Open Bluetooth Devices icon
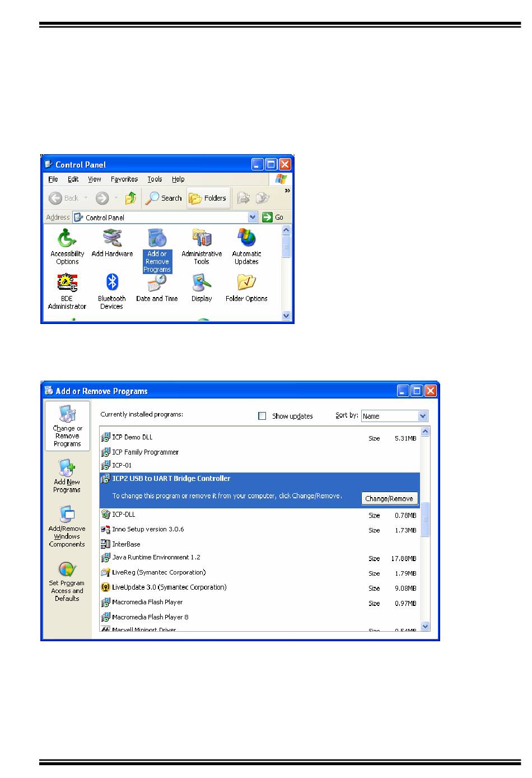Image resolution: width=532 pixels, height=778 pixels. (112, 291)
